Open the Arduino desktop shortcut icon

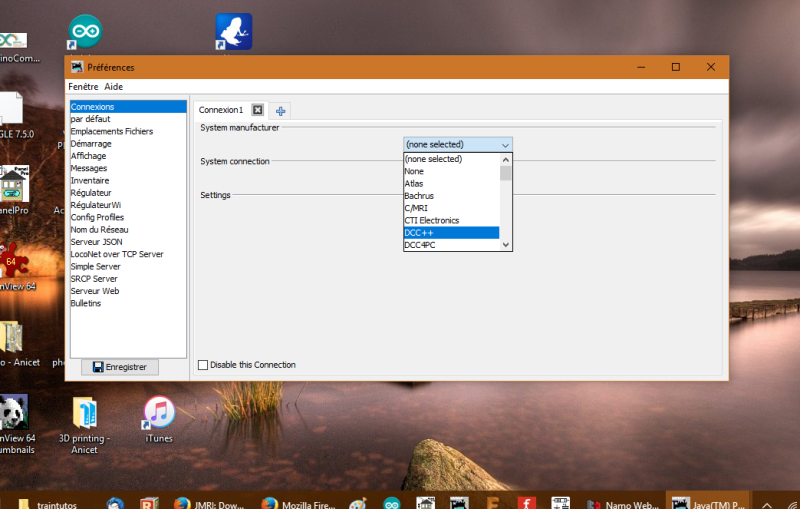pyautogui.click(x=84, y=31)
